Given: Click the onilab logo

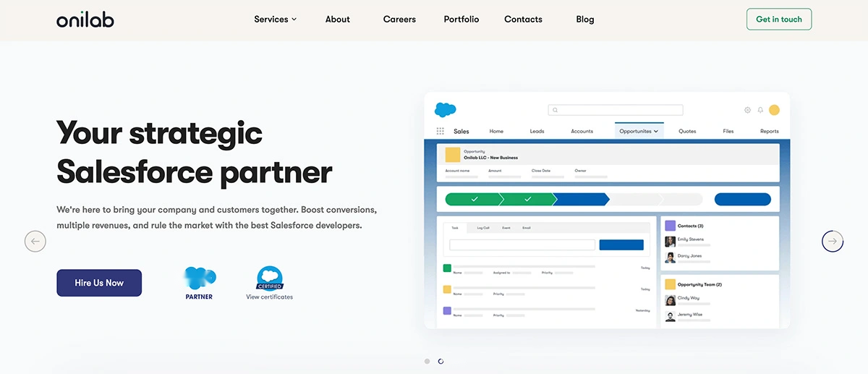Looking at the screenshot, I should tap(85, 20).
